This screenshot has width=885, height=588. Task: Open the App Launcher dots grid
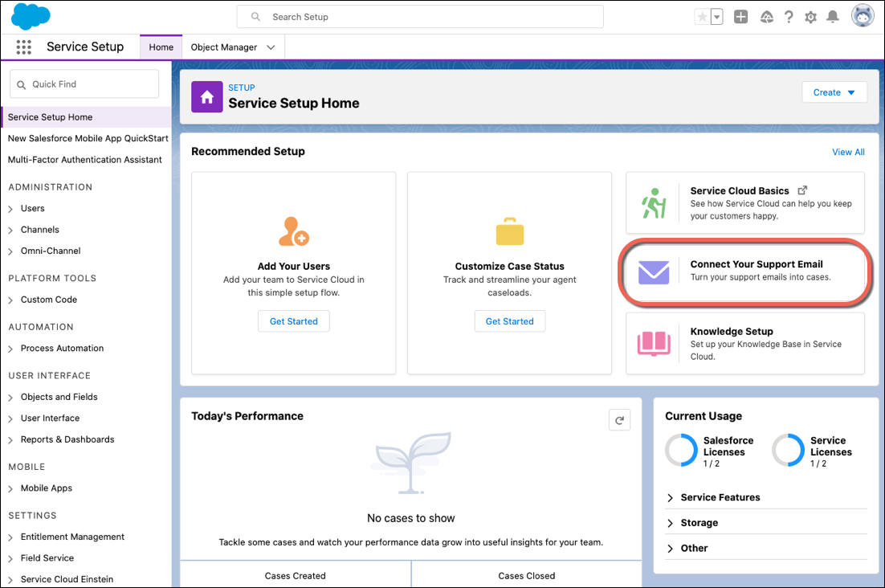coord(24,47)
